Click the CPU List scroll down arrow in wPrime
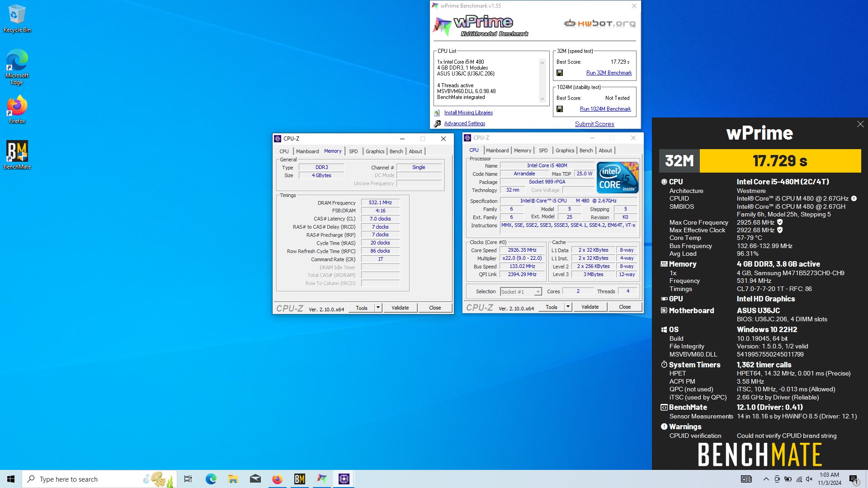 tap(542, 99)
